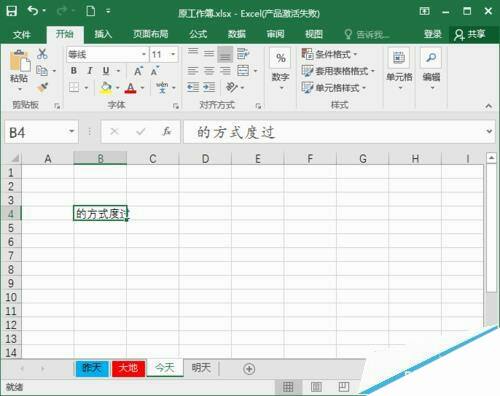The image size is (500, 396).
Task: Open the font size dropdown
Action: point(173,54)
